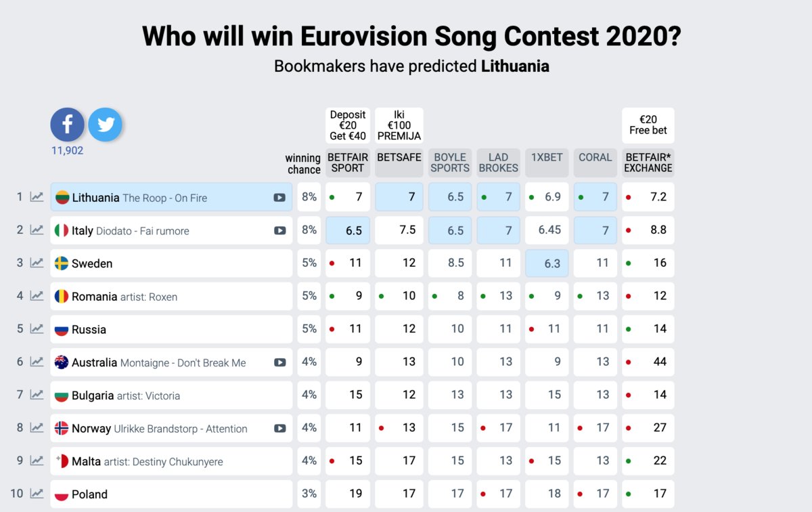
Task: Open the €20 Free bet promotion
Action: coord(648,125)
